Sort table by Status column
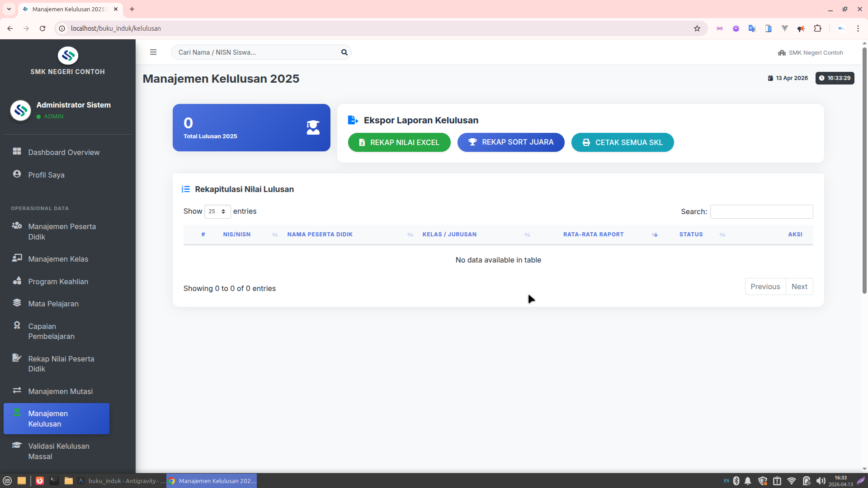 [x=691, y=235]
